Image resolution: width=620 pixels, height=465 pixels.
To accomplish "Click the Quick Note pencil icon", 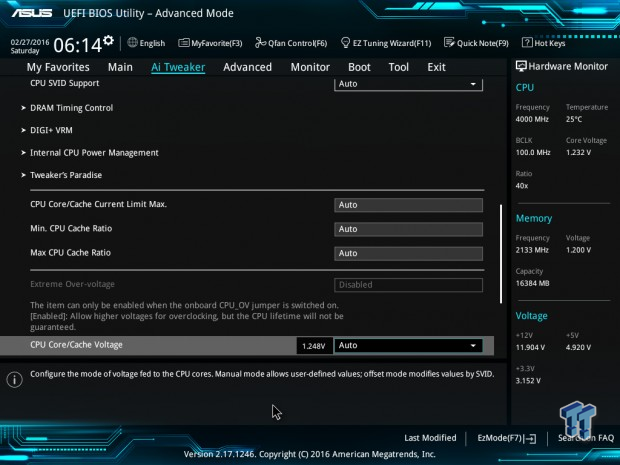I will click(x=449, y=43).
